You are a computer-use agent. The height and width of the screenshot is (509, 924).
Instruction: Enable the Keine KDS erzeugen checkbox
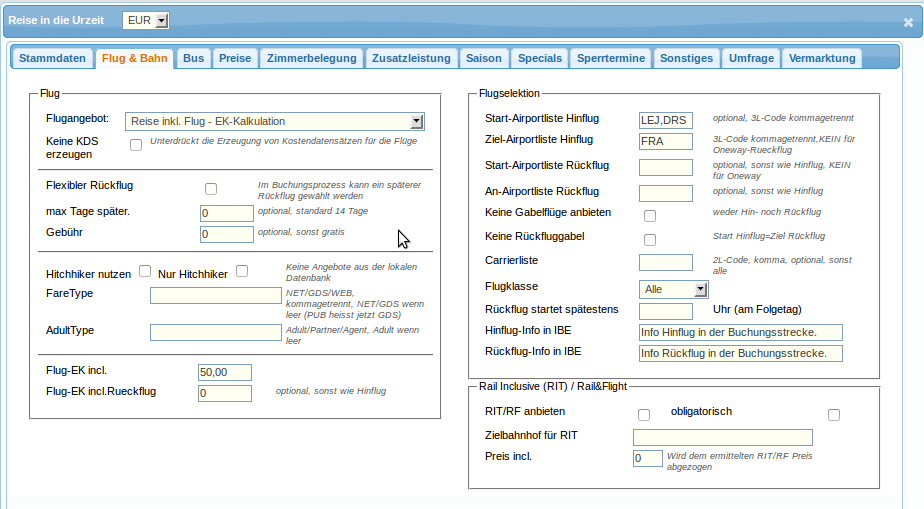pos(136,145)
